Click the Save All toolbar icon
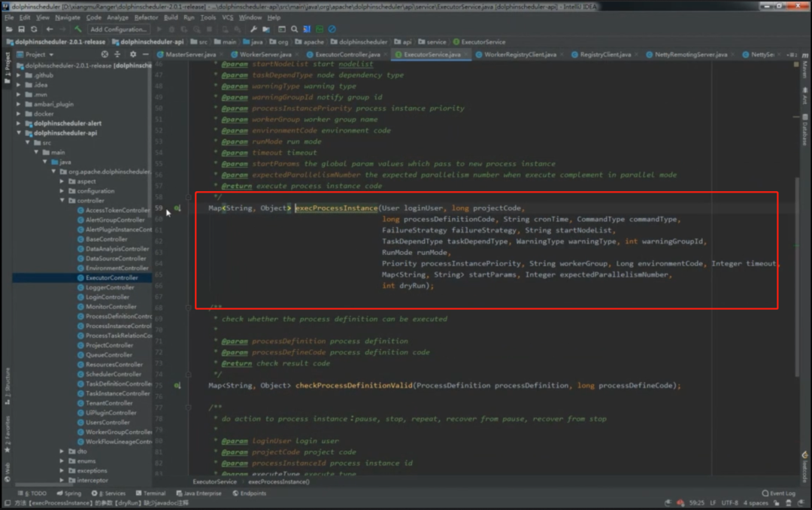This screenshot has width=812, height=510. 21,29
